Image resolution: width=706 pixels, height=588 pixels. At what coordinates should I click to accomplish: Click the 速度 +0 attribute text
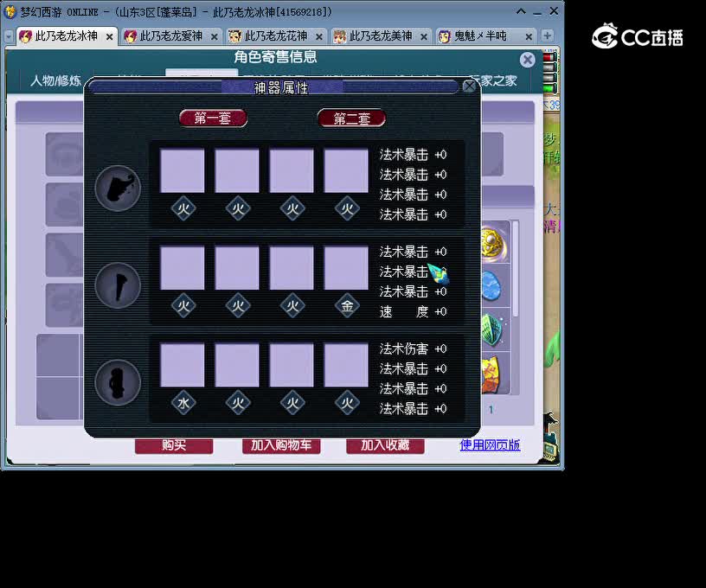pos(413,311)
